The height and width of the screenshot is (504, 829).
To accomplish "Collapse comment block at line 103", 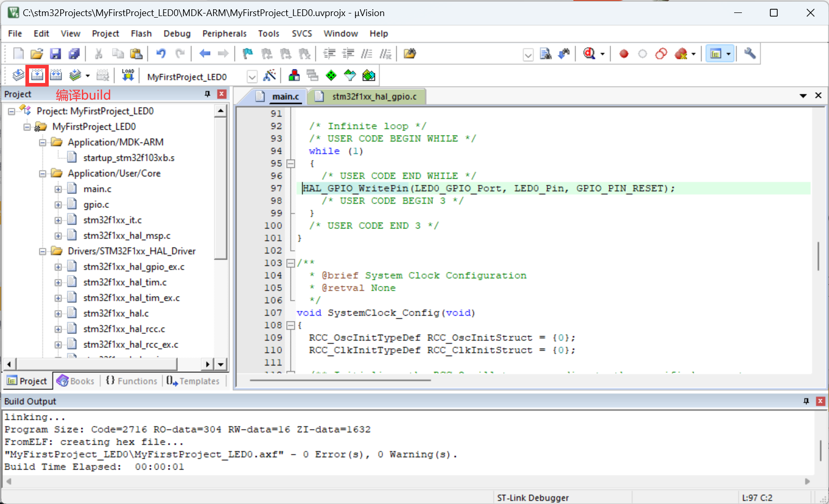I will coord(291,263).
